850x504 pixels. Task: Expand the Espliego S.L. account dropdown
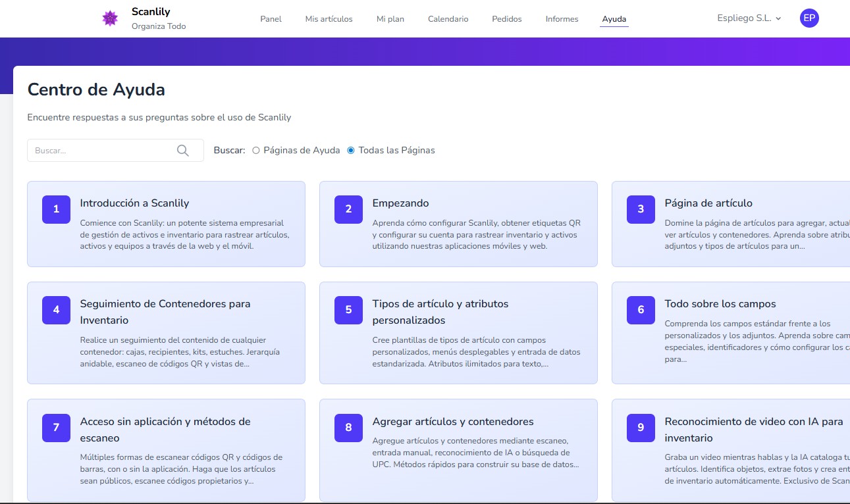pyautogui.click(x=749, y=18)
